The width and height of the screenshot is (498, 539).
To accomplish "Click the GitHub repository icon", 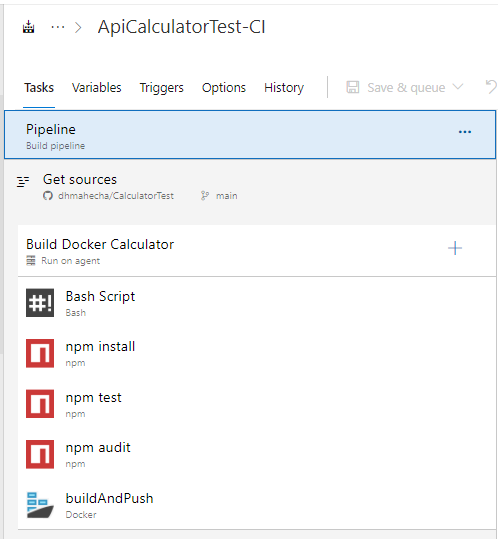I will [48, 196].
